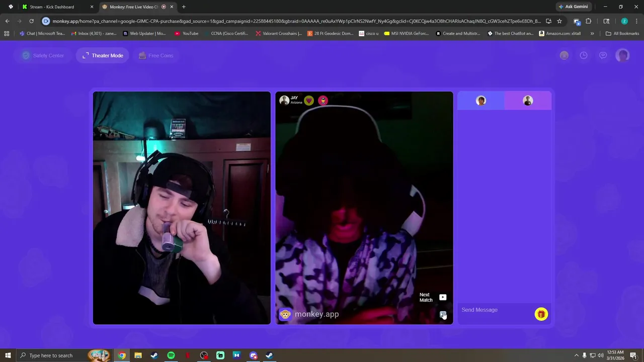Open the Chrome side panel icon
Image resolution: width=644 pixels, height=362 pixels.
(x=606, y=21)
